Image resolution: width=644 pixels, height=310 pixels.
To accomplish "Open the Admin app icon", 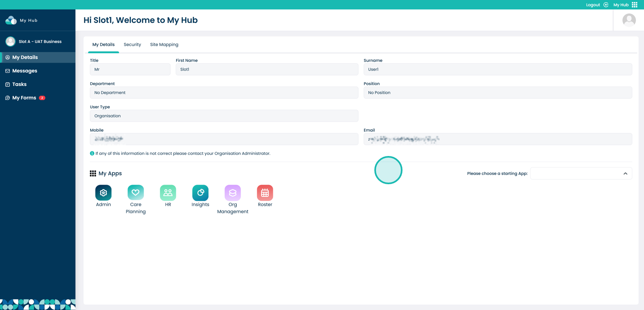I will click(103, 193).
